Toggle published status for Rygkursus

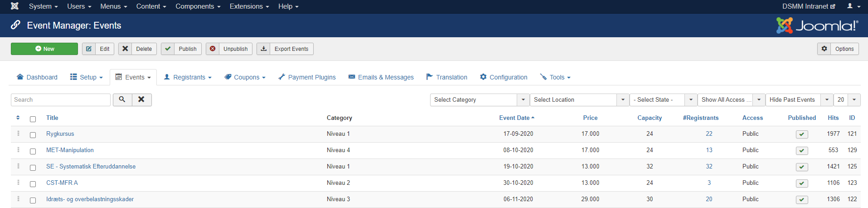pyautogui.click(x=801, y=134)
